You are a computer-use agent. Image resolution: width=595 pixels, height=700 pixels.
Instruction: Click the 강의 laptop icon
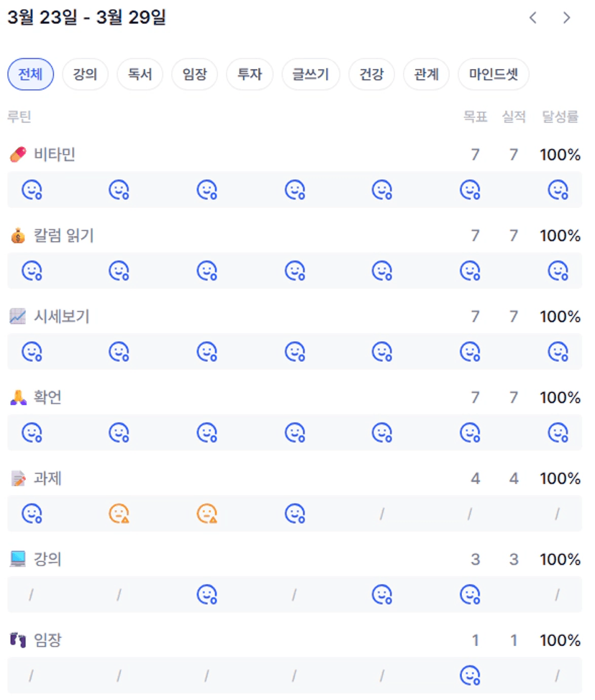coord(18,560)
